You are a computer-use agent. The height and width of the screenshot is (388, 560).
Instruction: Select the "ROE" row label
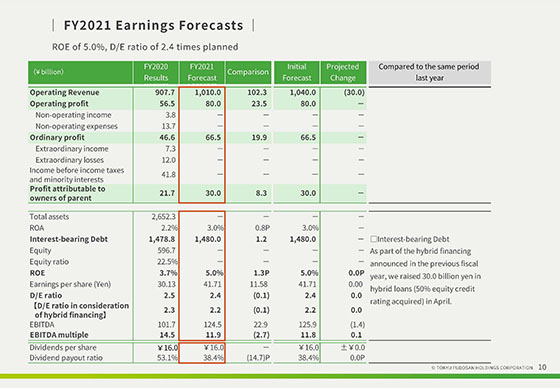(37, 273)
